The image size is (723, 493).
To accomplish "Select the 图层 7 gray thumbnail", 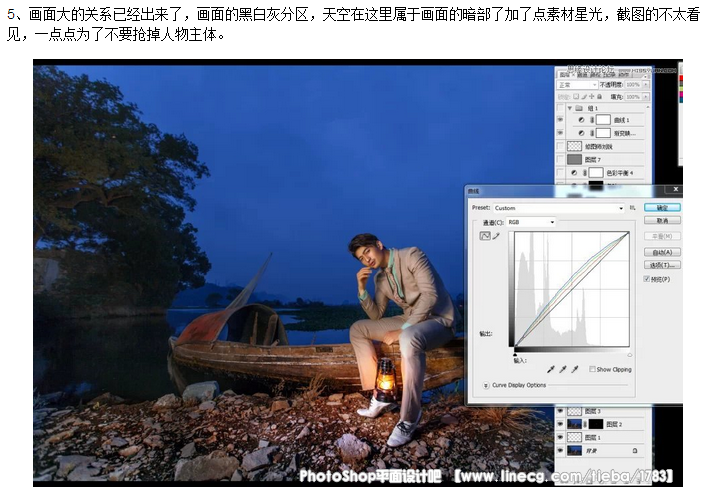I will point(574,160).
